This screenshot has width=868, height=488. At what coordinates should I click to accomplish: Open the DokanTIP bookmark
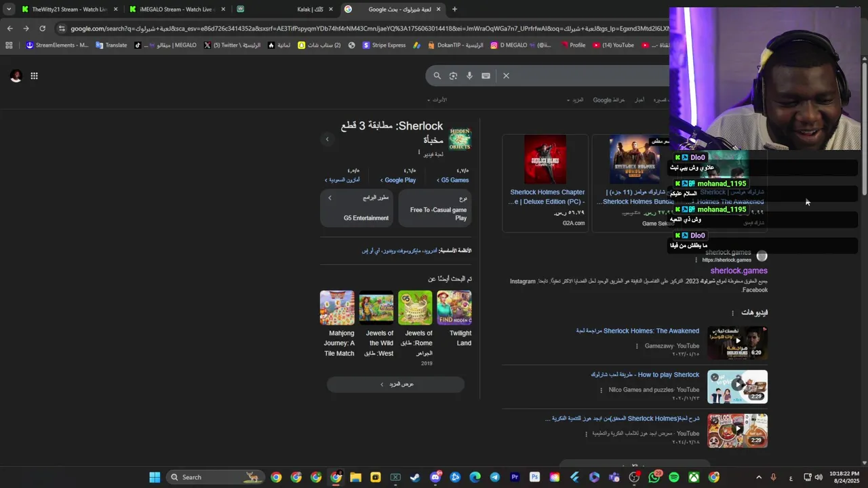(x=456, y=45)
